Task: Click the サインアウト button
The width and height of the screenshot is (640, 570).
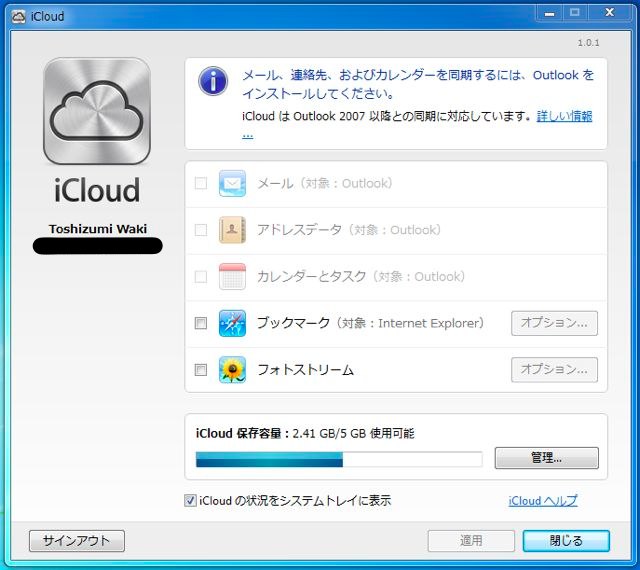Action: (77, 541)
